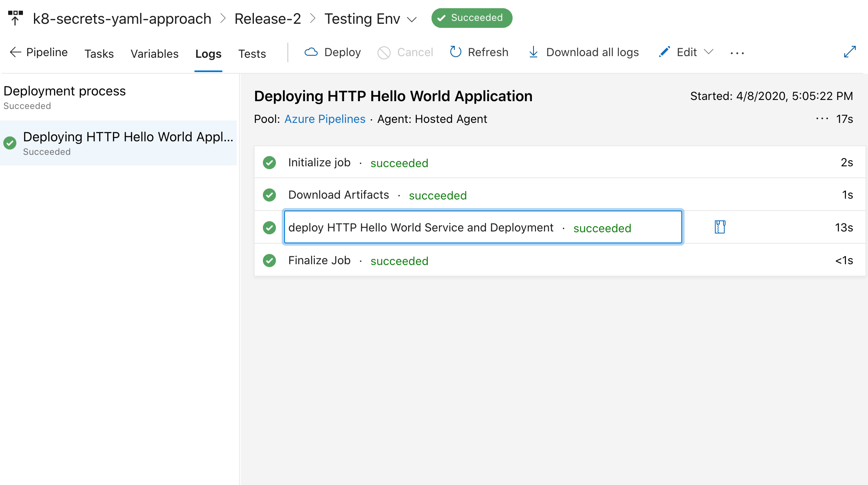Click the Cancel circle-slash icon
Screen dimensions: 868x485
coord(384,52)
